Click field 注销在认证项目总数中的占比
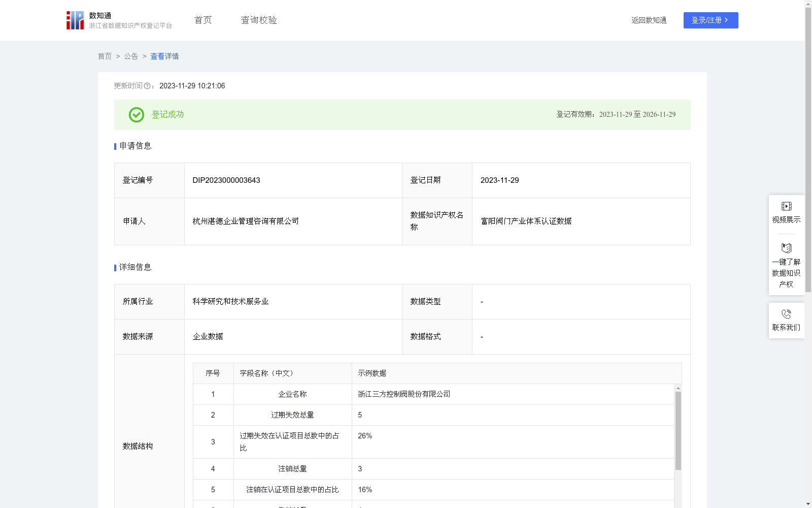This screenshot has height=508, width=812. coord(292,490)
